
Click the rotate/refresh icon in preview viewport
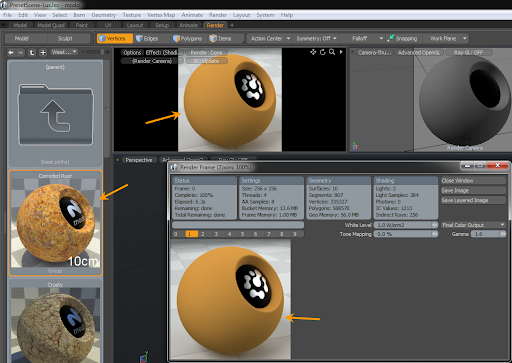coord(323,52)
